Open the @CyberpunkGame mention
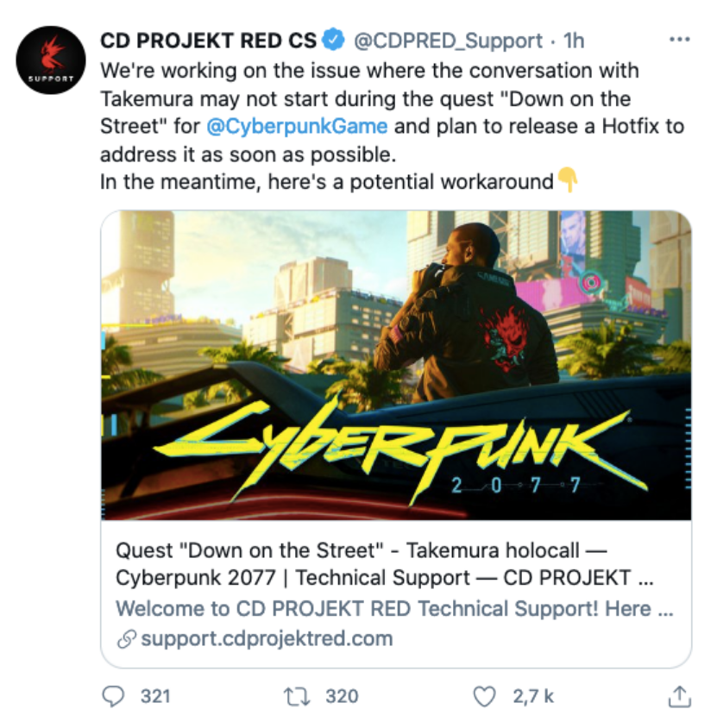This screenshot has width=717, height=728. [x=297, y=127]
